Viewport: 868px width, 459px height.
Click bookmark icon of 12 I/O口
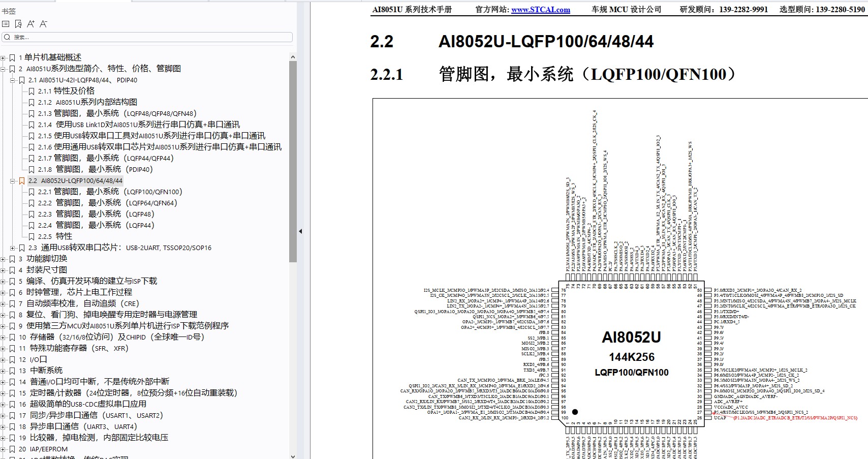coord(12,359)
